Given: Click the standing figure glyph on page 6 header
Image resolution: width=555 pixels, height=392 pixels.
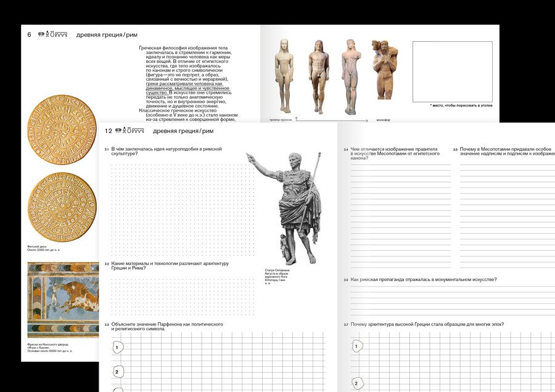Looking at the screenshot, I should click(x=47, y=35).
